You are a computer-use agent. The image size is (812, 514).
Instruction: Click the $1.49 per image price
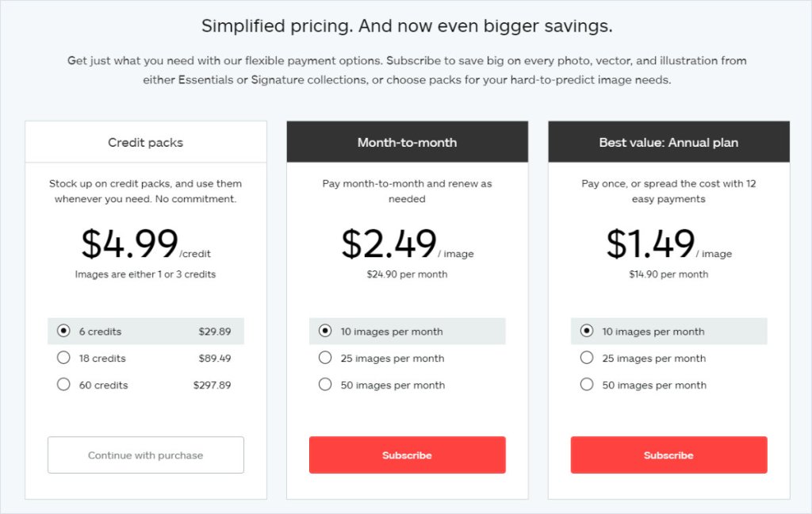pos(651,244)
